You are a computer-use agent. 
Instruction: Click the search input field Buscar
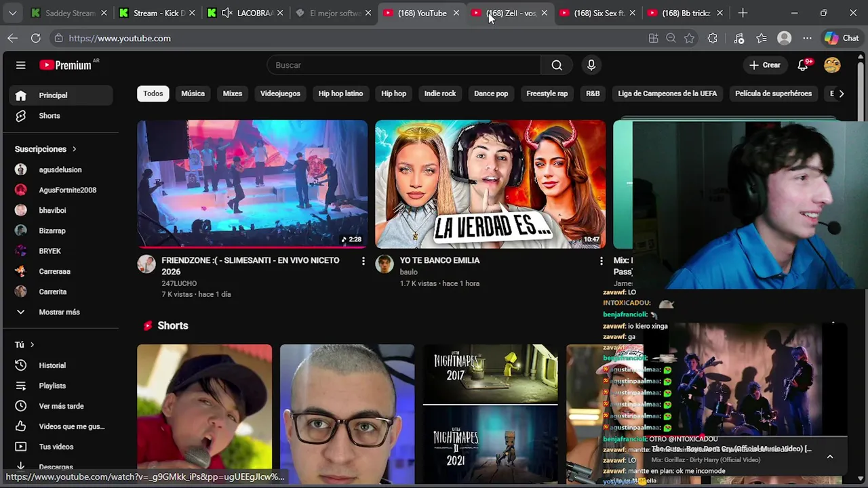pos(404,65)
